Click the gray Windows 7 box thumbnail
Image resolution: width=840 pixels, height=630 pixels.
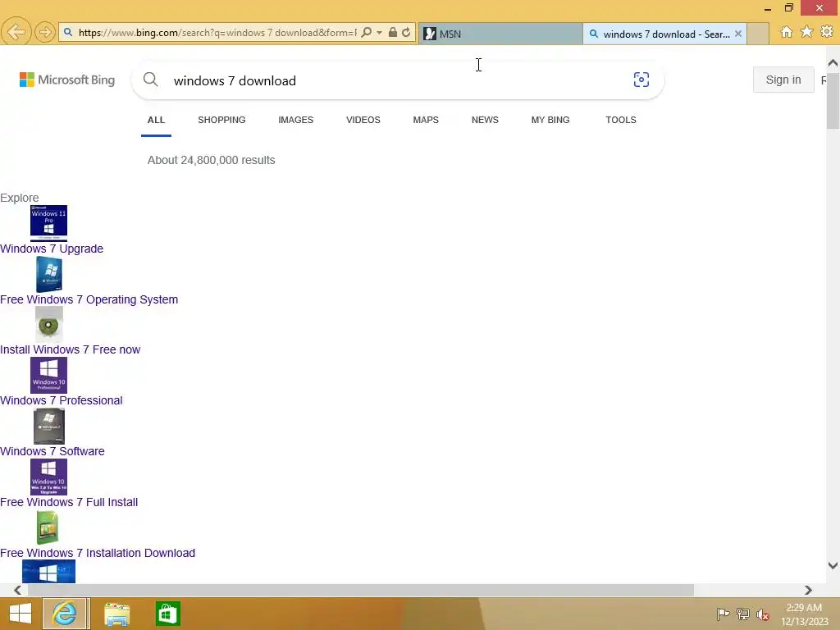(x=48, y=427)
